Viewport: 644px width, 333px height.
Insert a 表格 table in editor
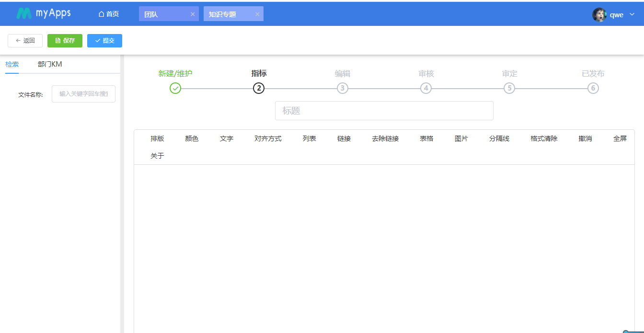(x=426, y=138)
